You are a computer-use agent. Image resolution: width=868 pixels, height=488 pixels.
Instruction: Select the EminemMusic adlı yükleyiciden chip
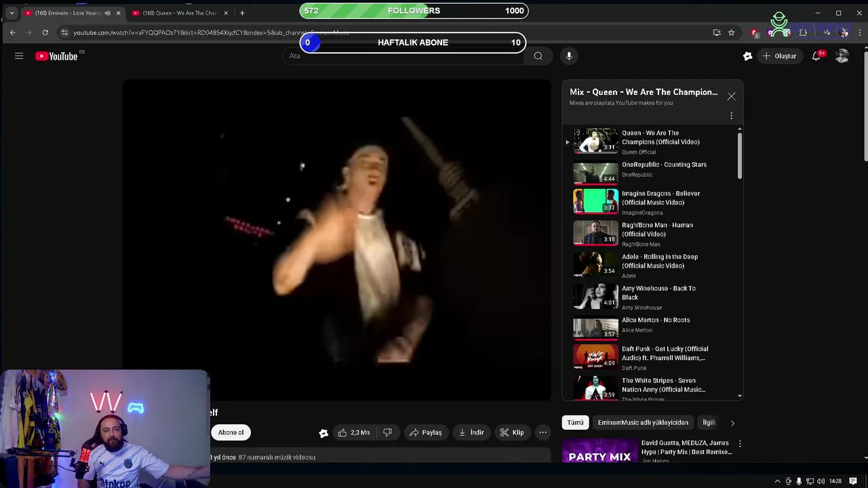click(x=643, y=422)
